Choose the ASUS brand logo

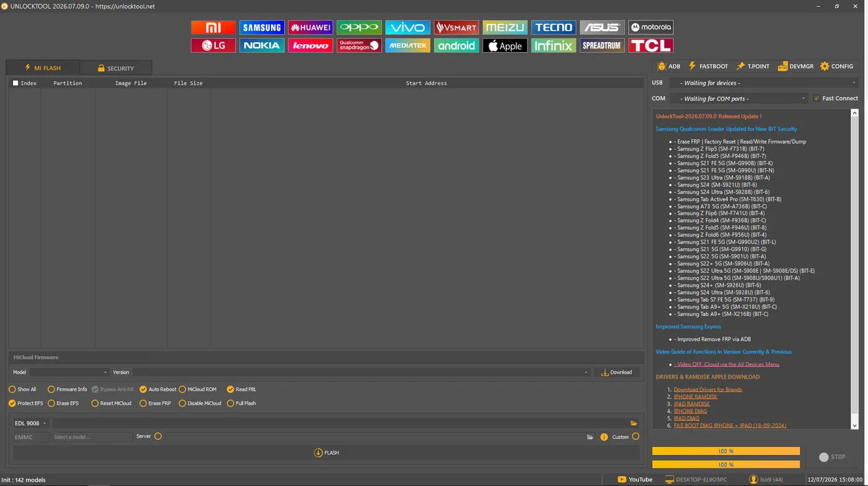pos(602,27)
